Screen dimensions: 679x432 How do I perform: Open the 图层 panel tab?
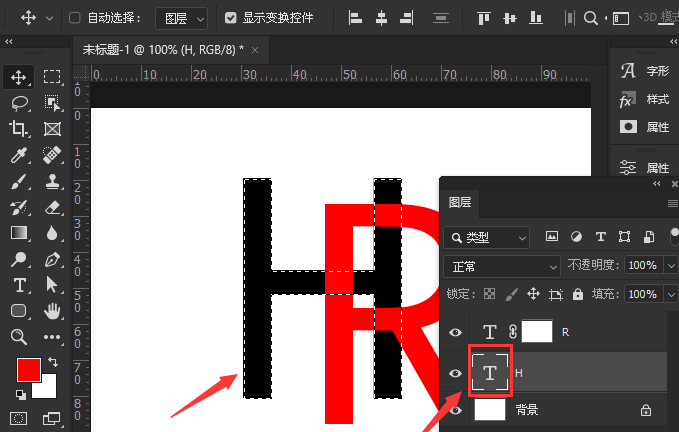tap(460, 203)
